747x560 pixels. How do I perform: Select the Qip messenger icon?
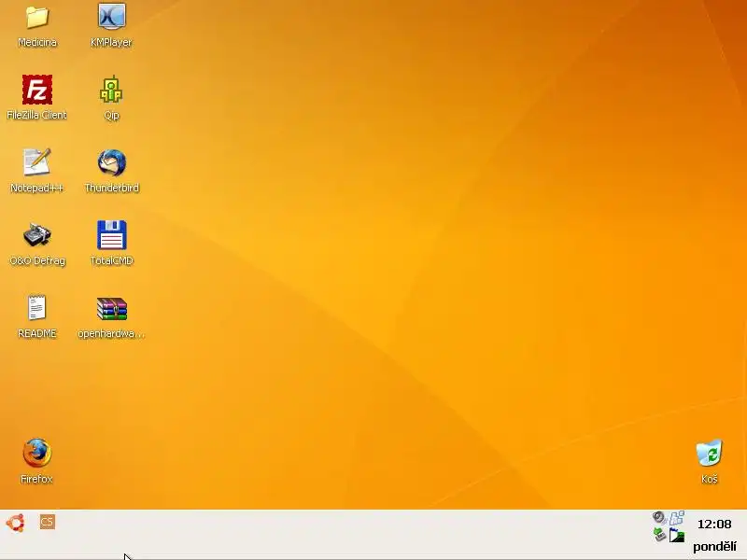coord(111,90)
